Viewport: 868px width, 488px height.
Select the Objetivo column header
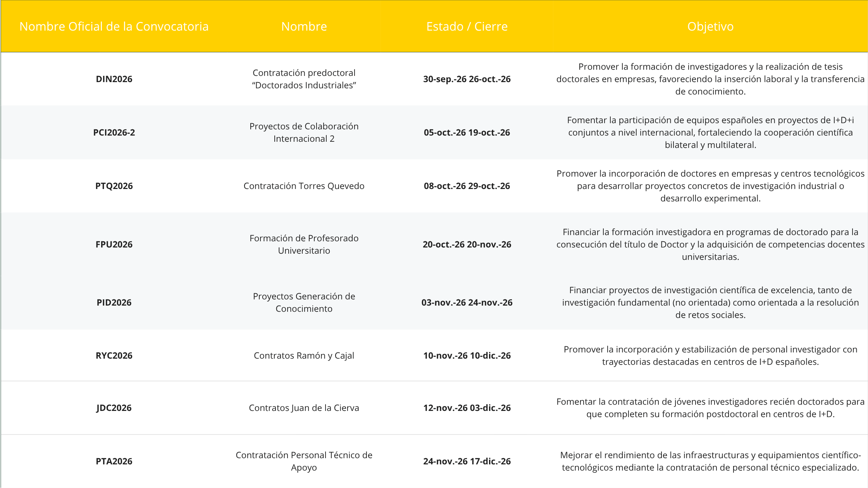click(x=710, y=26)
